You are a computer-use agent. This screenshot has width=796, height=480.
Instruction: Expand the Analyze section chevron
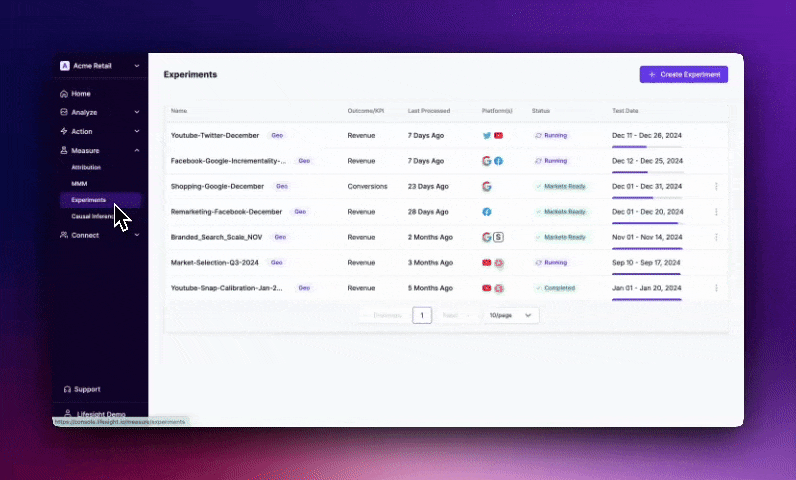tap(137, 112)
